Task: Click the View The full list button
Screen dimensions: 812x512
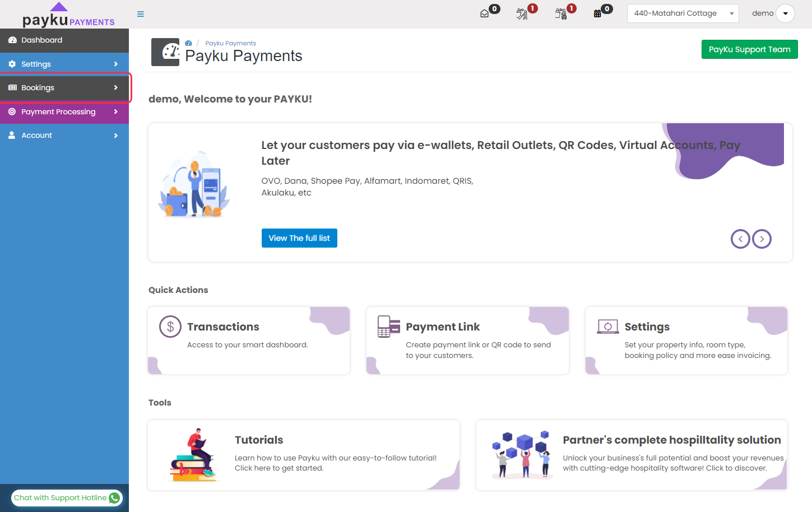Action: [299, 238]
